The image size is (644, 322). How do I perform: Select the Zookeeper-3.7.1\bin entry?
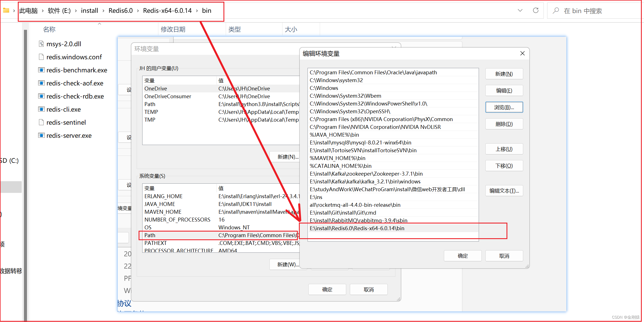(393, 174)
